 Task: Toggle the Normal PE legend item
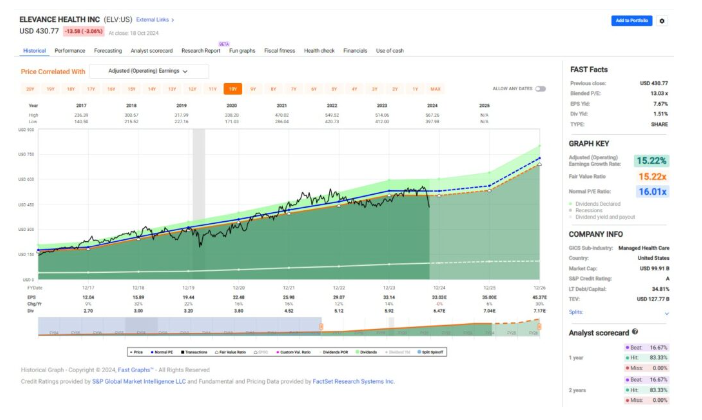[x=162, y=352]
